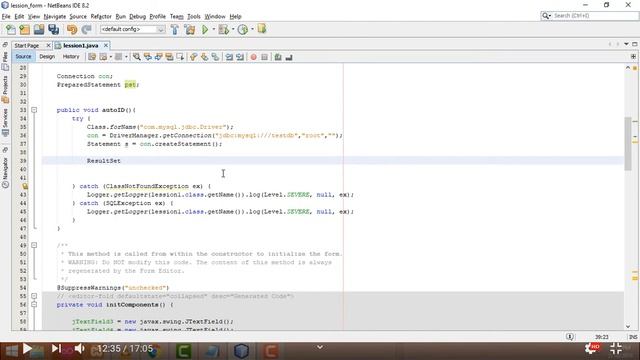
Task: Switch to History view
Action: (x=71, y=57)
